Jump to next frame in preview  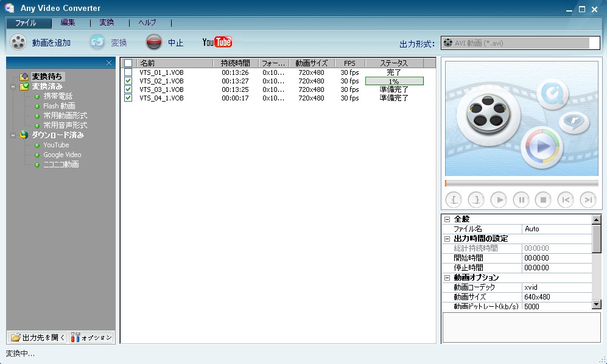pos(588,200)
